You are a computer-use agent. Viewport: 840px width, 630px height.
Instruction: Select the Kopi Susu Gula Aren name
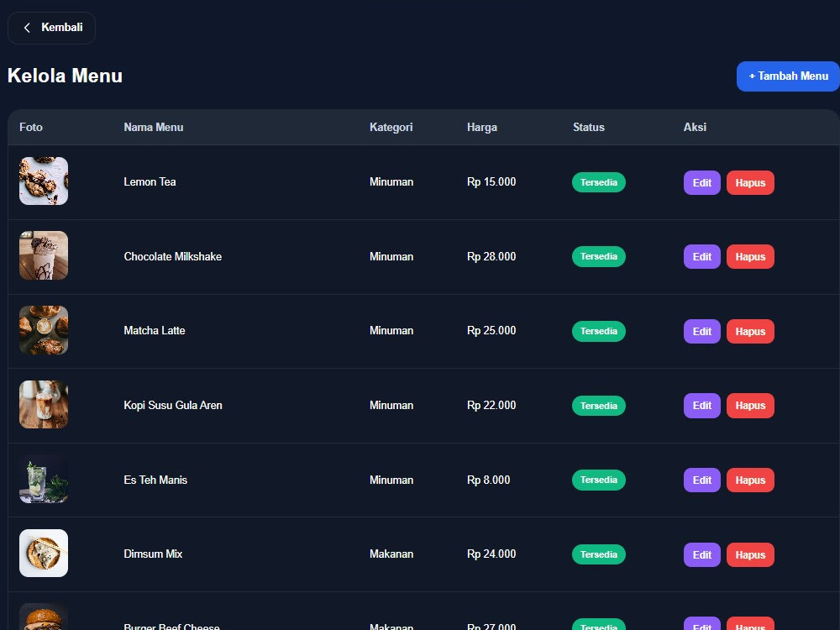(173, 406)
